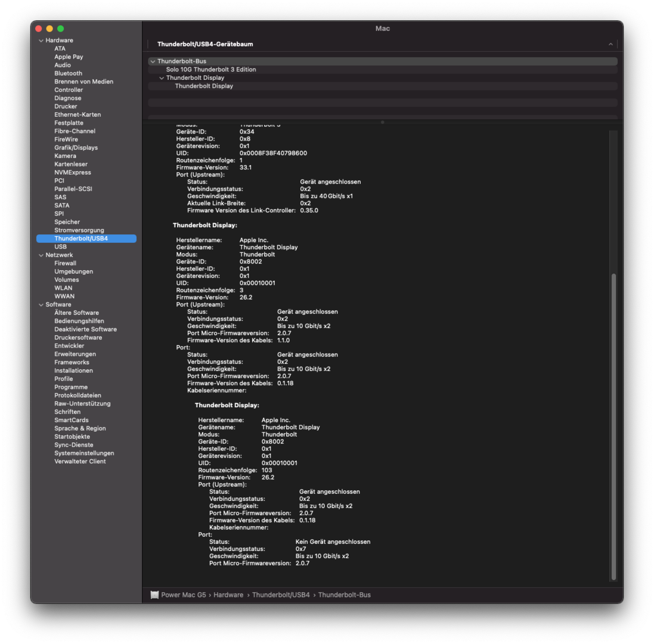Viewport: 654px width, 644px height.
Task: Select Bedienungshilfen in the sidebar
Action: [79, 321]
